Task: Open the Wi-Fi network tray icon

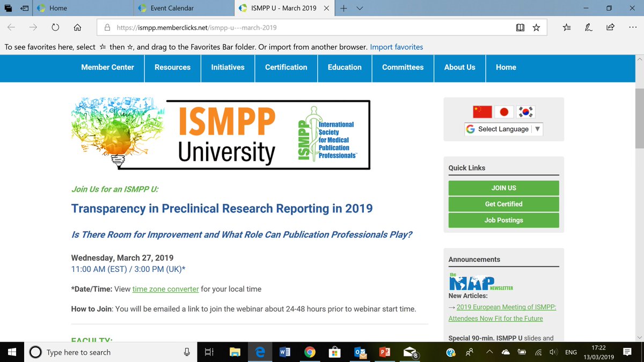Action: (538, 352)
